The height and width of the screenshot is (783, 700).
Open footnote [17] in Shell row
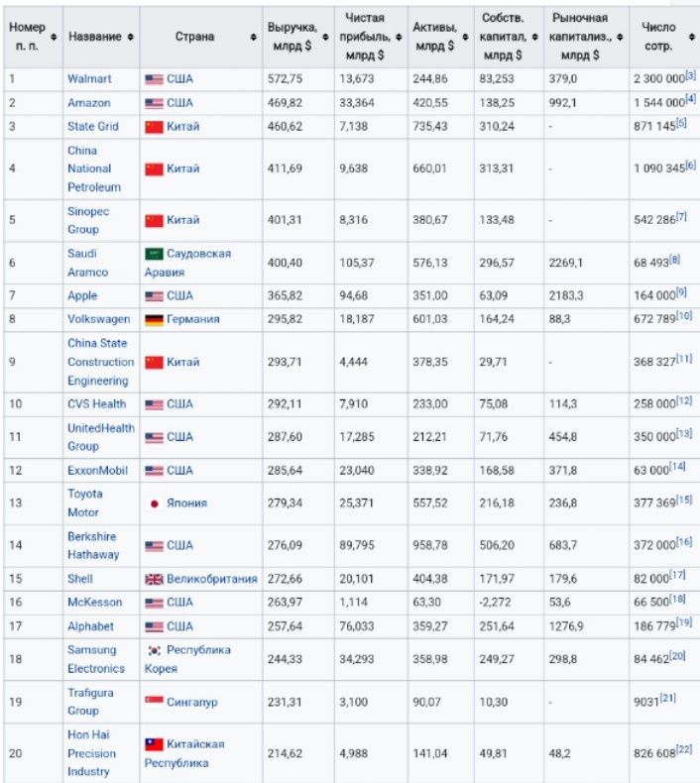[x=677, y=575]
